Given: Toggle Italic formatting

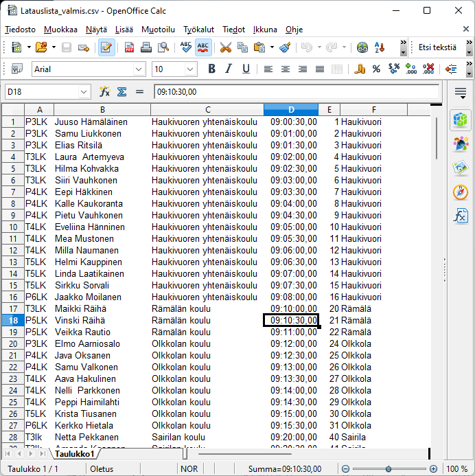Looking at the screenshot, I should click(x=229, y=69).
